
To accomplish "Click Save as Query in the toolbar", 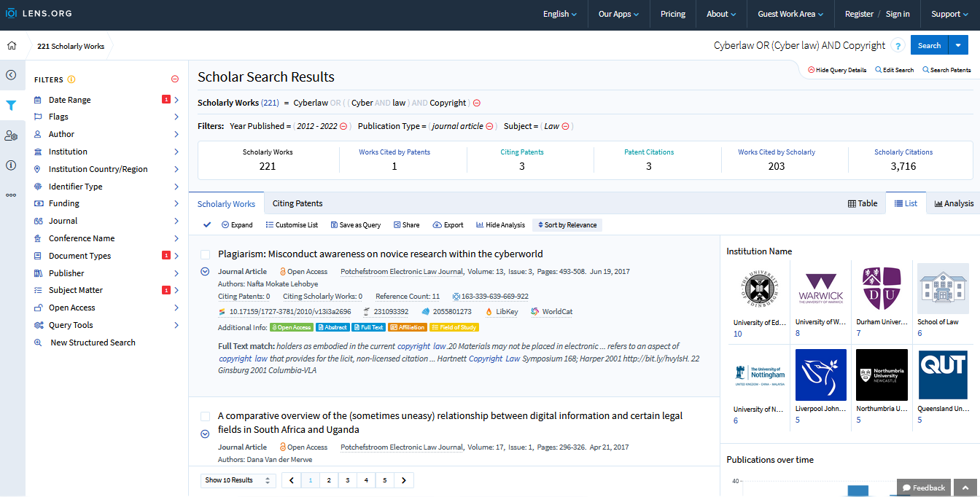I will [x=355, y=225].
